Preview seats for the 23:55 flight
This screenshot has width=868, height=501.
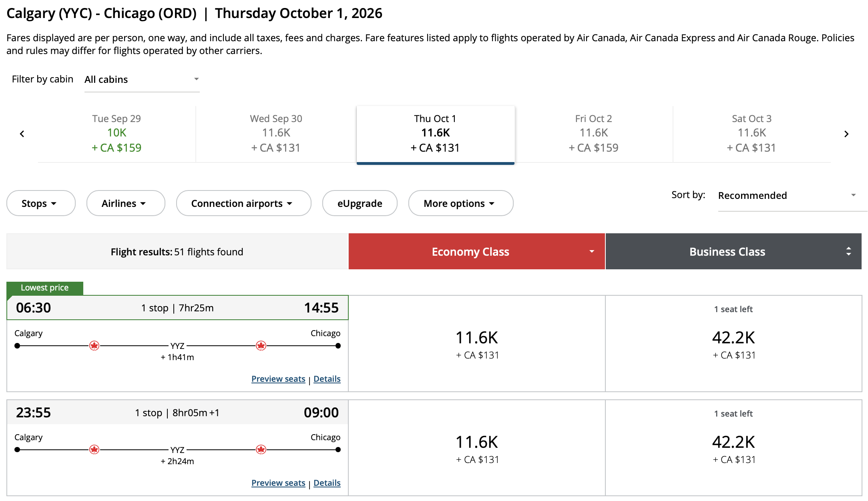[x=278, y=483]
